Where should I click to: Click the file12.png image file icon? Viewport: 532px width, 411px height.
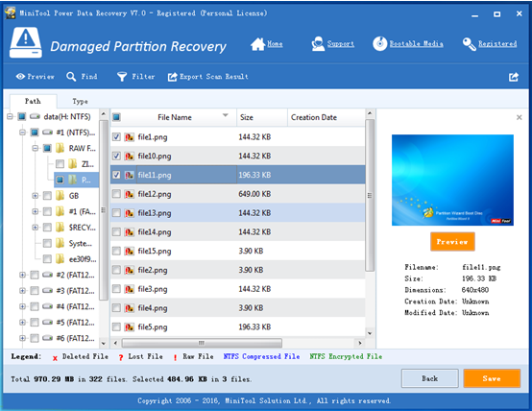(x=129, y=194)
